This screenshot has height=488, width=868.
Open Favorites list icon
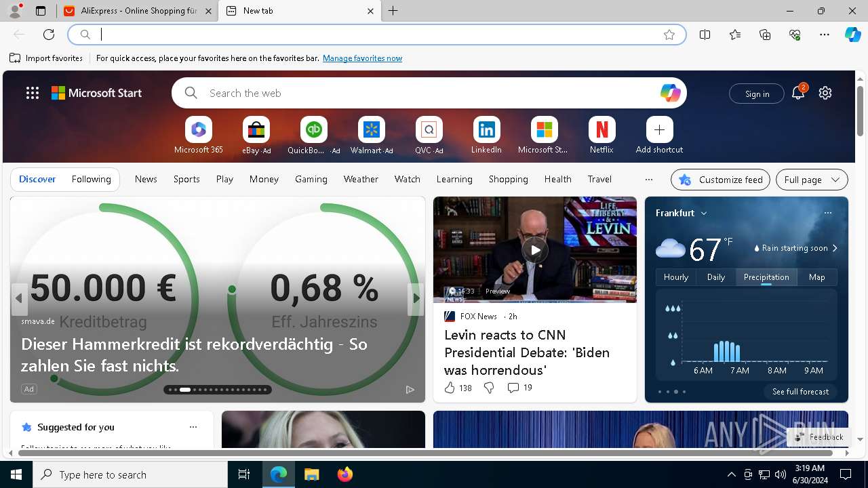[735, 35]
